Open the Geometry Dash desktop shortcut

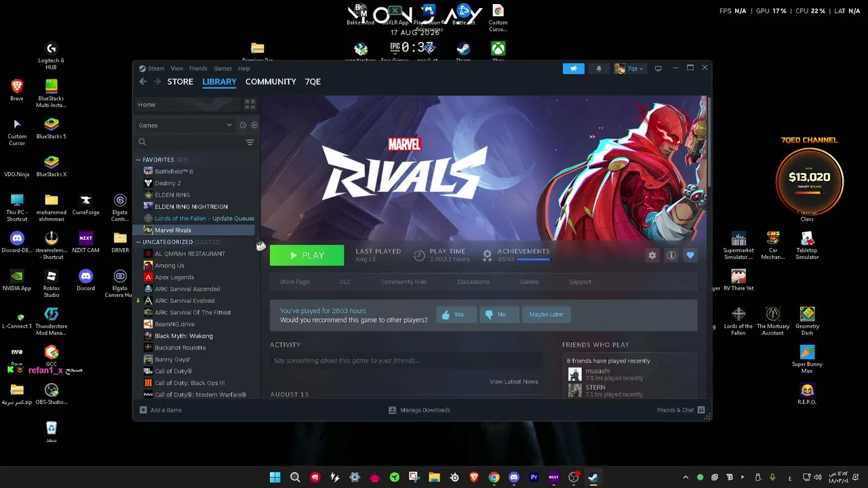click(x=807, y=321)
